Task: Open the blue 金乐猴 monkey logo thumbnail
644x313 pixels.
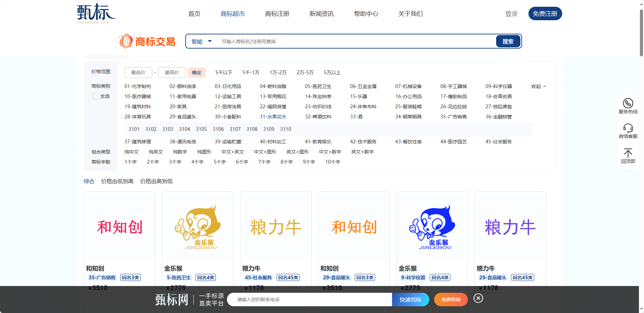Action: (432, 227)
